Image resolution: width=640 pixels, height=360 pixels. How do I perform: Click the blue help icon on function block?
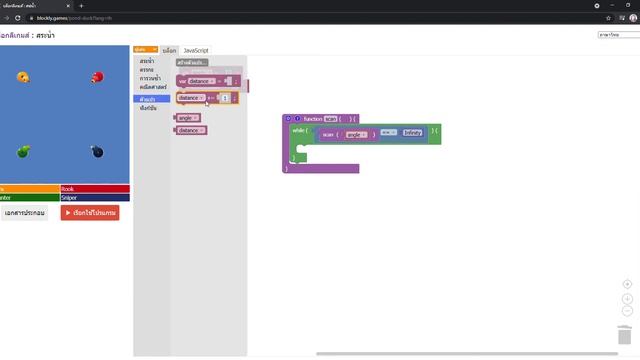click(x=298, y=118)
